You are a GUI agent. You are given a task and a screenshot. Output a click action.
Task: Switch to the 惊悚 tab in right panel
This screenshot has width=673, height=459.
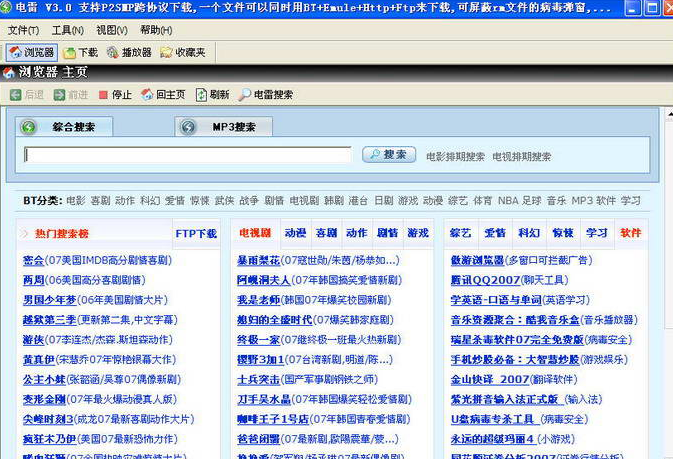[563, 233]
